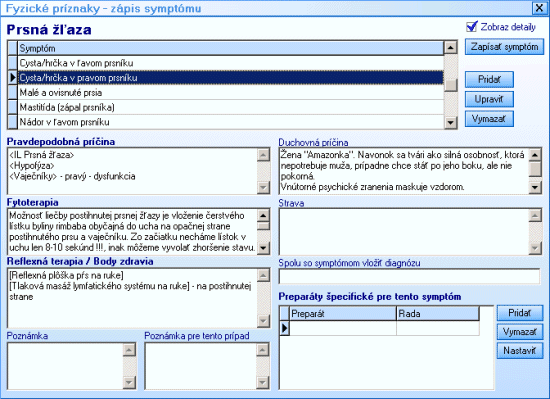Click the Nastaviť button
Viewport: 550px width, 399px height.
tap(520, 351)
